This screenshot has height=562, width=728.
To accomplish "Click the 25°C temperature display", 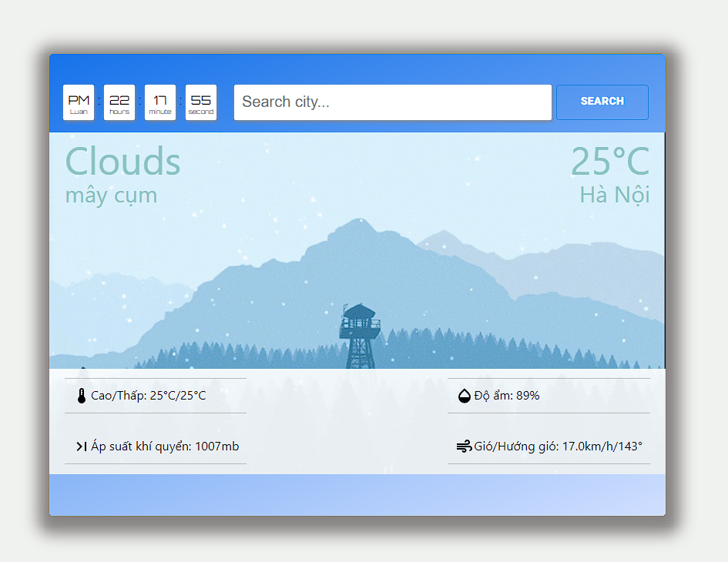I will click(x=609, y=162).
